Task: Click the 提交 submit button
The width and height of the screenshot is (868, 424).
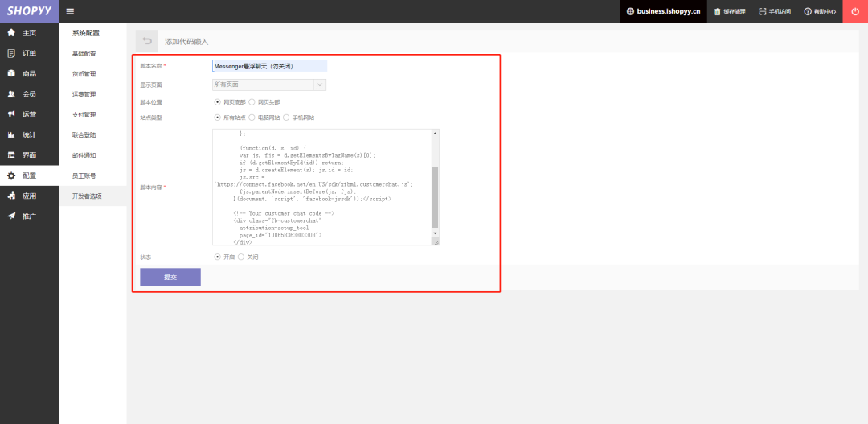Action: pos(170,277)
